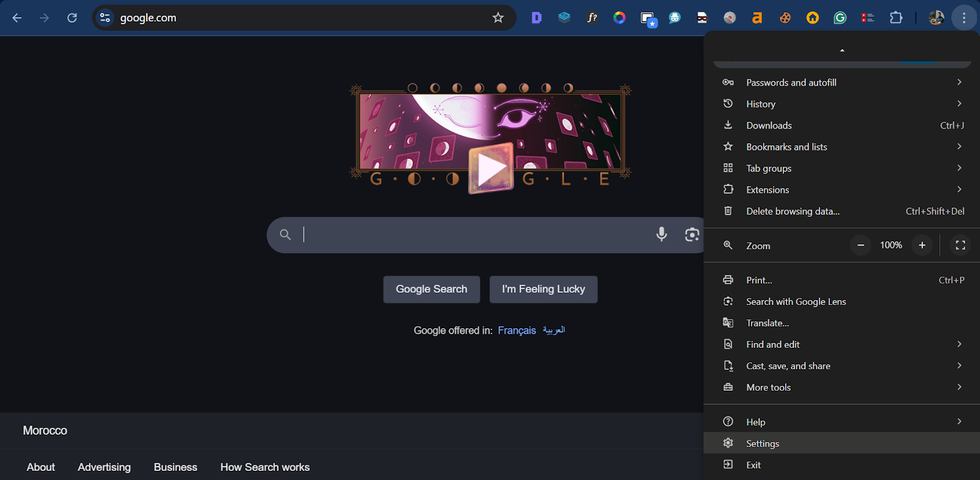Play the Google Doodle
This screenshot has height=480, width=980.
coord(491,168)
